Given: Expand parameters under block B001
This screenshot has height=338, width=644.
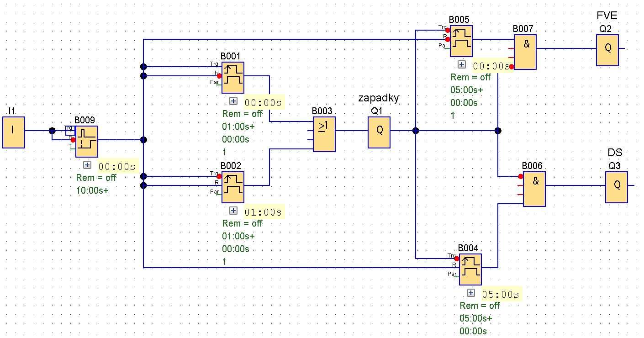Looking at the screenshot, I should 233,101.
